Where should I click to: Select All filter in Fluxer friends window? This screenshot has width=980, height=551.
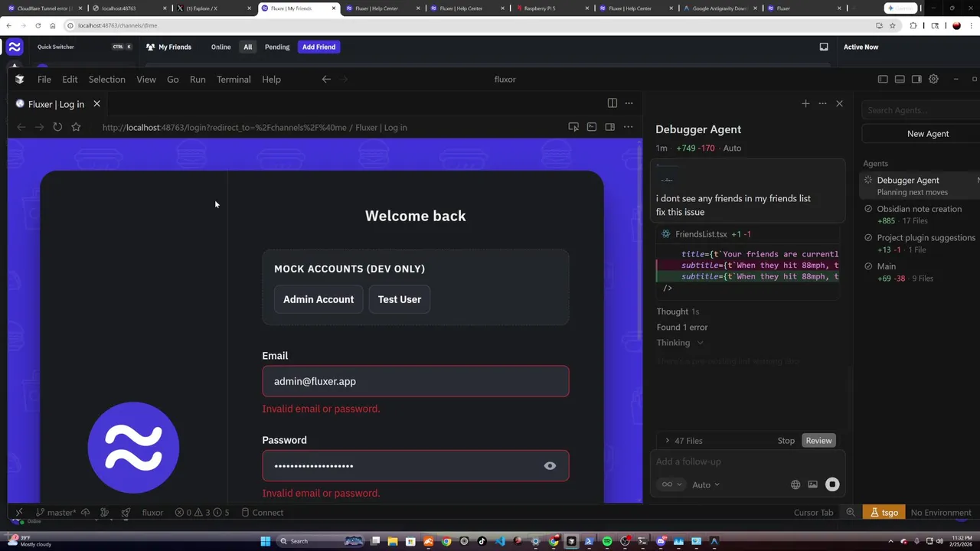[x=248, y=47]
